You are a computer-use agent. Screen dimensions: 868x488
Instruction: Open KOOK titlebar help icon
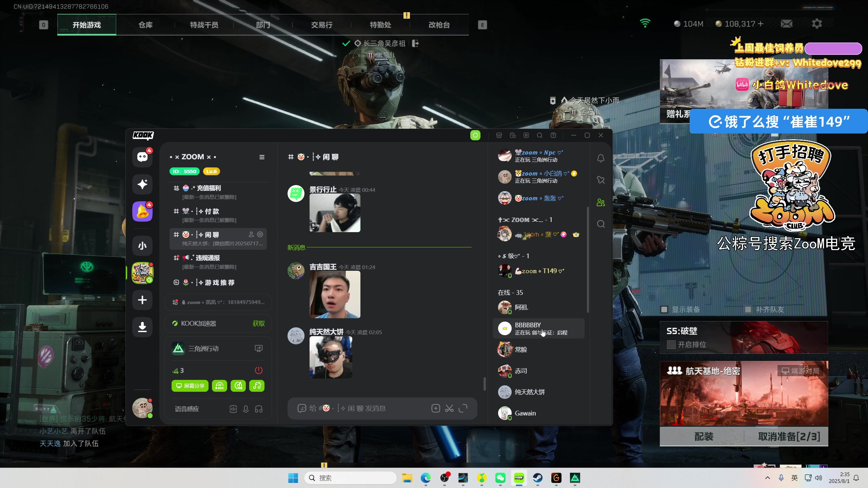tap(553, 136)
